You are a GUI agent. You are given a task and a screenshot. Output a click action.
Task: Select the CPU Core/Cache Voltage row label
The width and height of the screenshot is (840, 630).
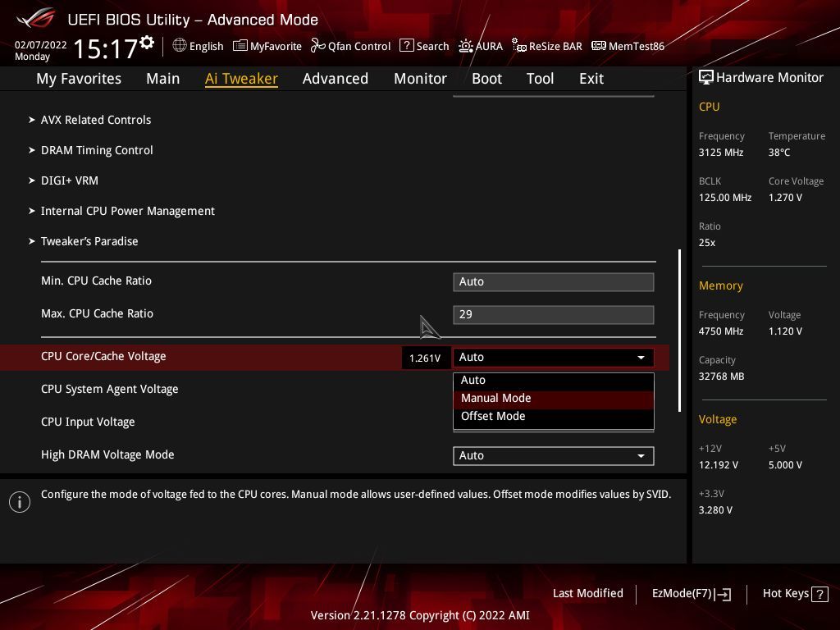click(103, 356)
